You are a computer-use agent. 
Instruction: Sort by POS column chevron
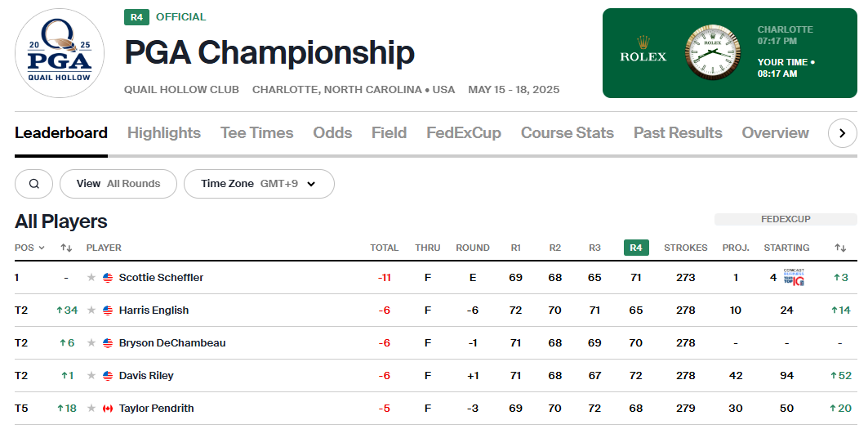tap(42, 248)
